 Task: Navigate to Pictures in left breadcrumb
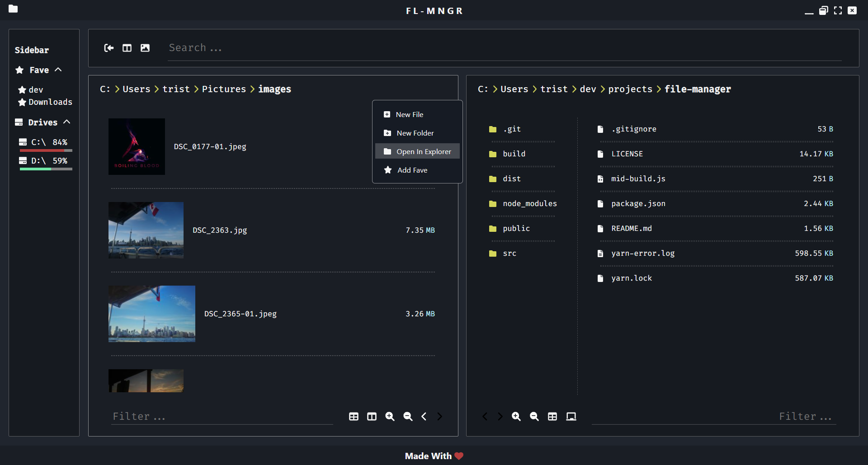(x=224, y=89)
